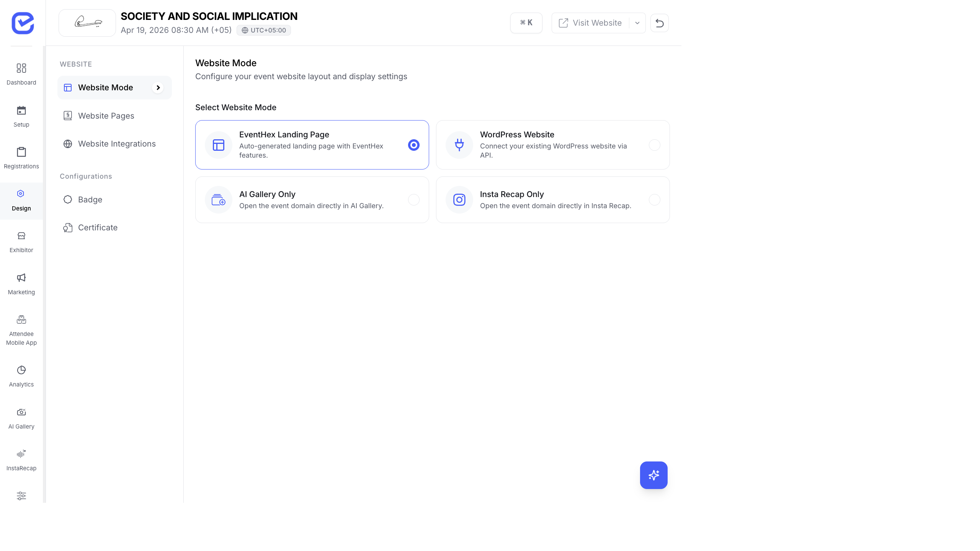The height and width of the screenshot is (551, 980).
Task: Choose the AI Gallery Only mode
Action: [x=413, y=199]
